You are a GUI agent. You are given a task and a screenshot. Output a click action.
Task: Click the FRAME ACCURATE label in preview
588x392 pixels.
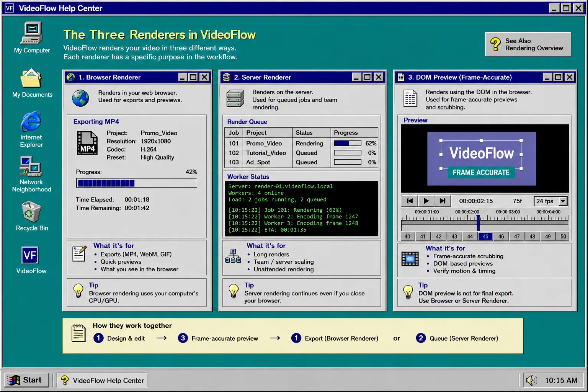(481, 173)
